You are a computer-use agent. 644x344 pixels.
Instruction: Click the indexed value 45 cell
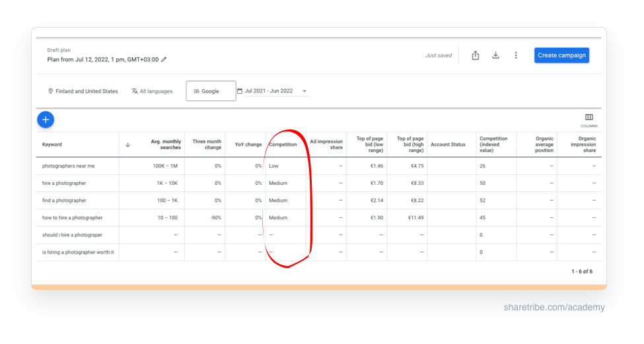(x=483, y=218)
